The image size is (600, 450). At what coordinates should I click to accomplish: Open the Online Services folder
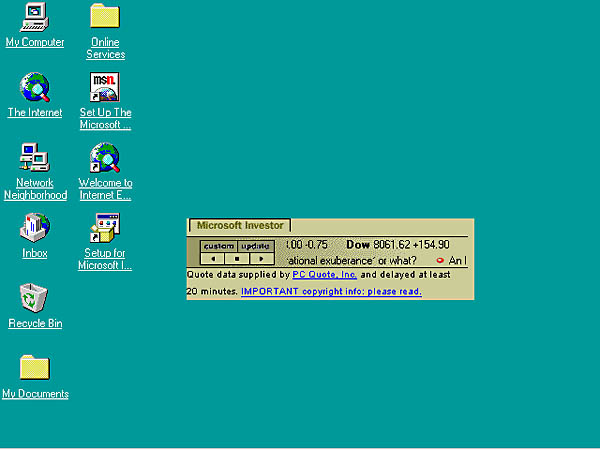click(x=105, y=17)
